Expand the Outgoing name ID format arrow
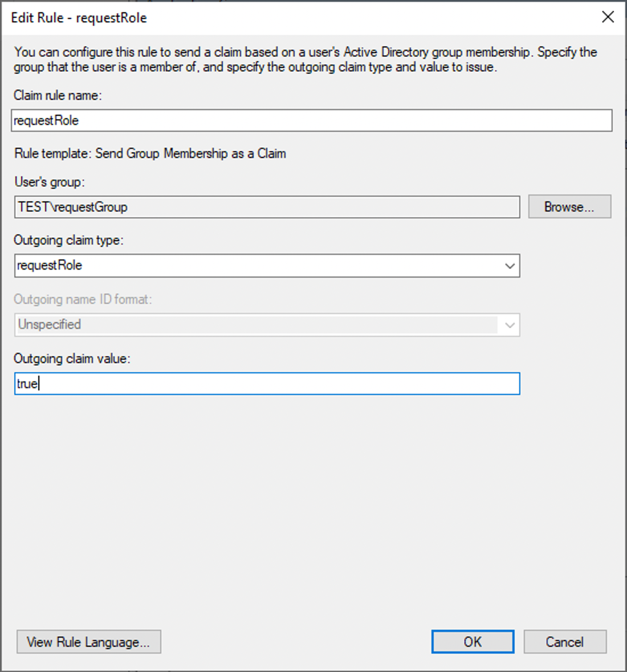This screenshot has width=627, height=672. click(510, 325)
